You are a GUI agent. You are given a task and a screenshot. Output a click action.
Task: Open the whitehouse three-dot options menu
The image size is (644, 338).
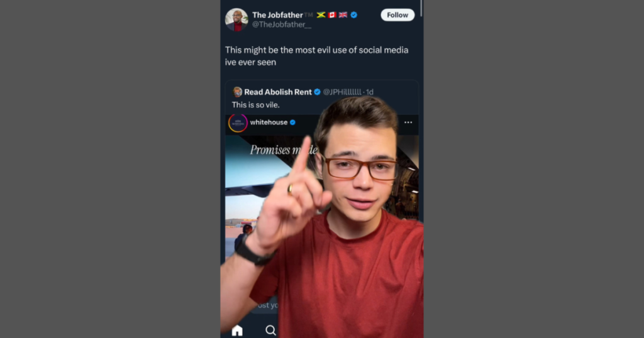pyautogui.click(x=408, y=123)
